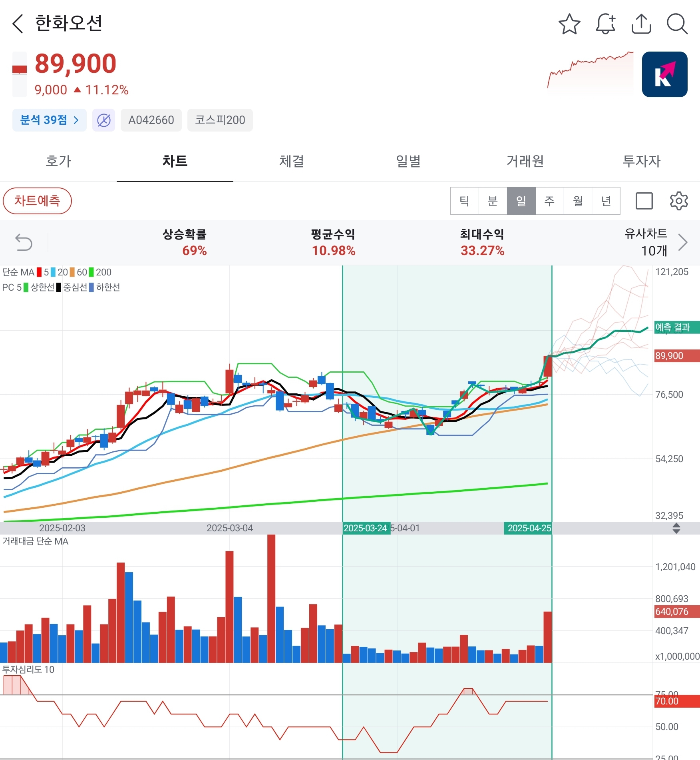
Task: Expand similar charts chevron next to 10개
Action: click(x=683, y=242)
